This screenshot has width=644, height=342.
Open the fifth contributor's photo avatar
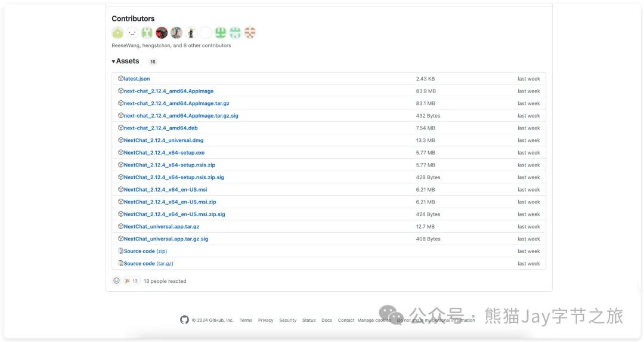pyautogui.click(x=177, y=33)
